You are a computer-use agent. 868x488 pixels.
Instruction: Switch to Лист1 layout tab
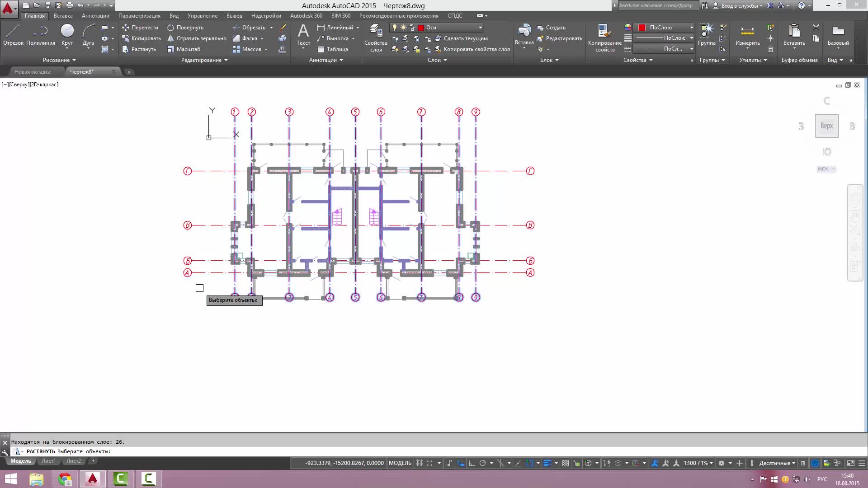pyautogui.click(x=48, y=461)
